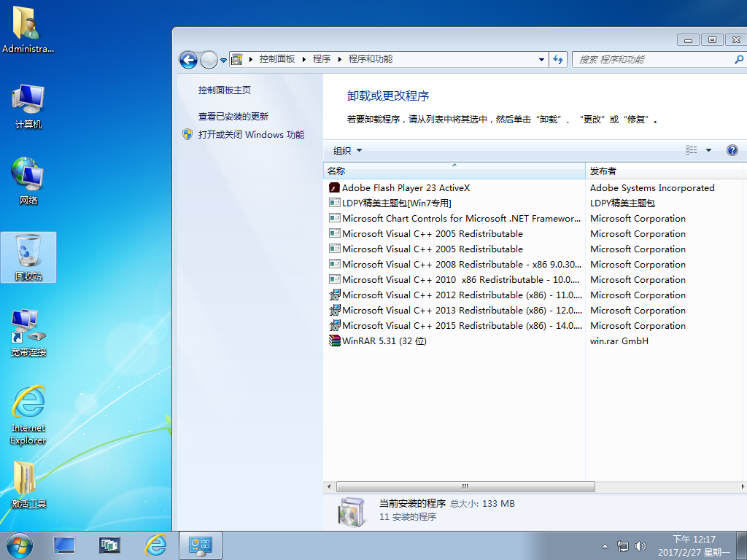Screen dimensions: 747x560
Task: Click the horizontal scrollbar right arrow
Action: (x=742, y=486)
